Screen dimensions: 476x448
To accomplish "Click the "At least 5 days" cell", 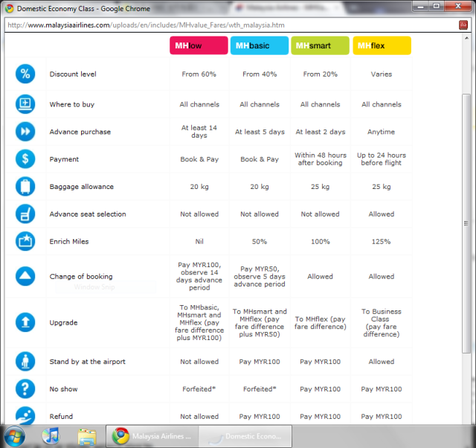I will [260, 132].
